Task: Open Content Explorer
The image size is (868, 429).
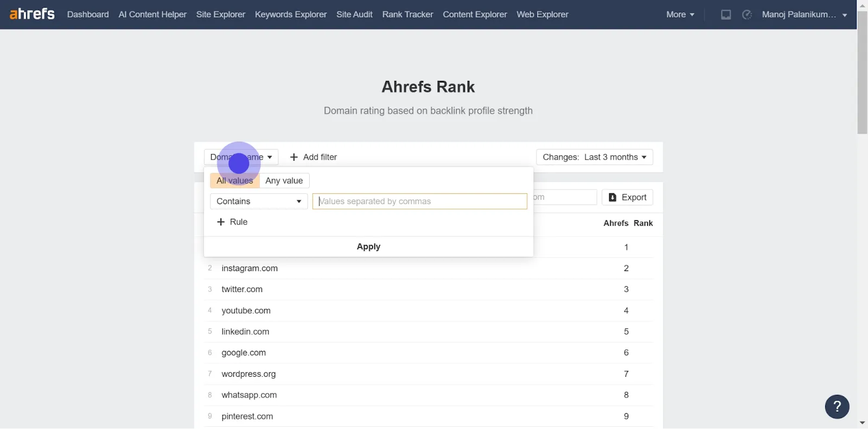Action: (475, 15)
